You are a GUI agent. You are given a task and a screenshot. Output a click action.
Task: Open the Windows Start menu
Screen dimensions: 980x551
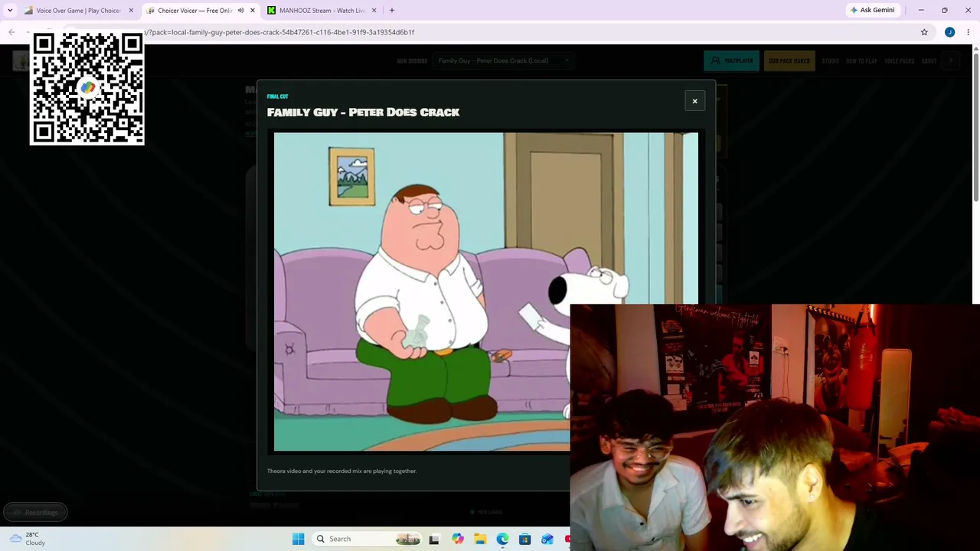tap(298, 539)
